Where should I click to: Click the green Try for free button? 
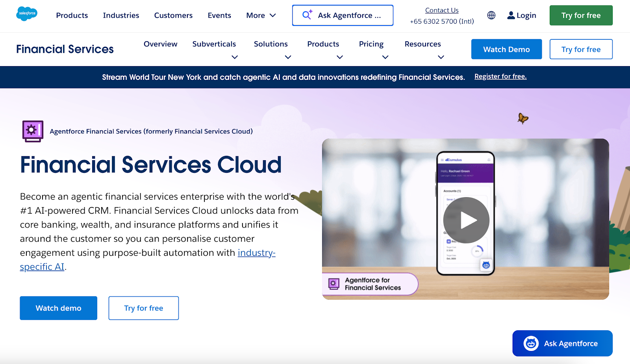[x=581, y=15]
